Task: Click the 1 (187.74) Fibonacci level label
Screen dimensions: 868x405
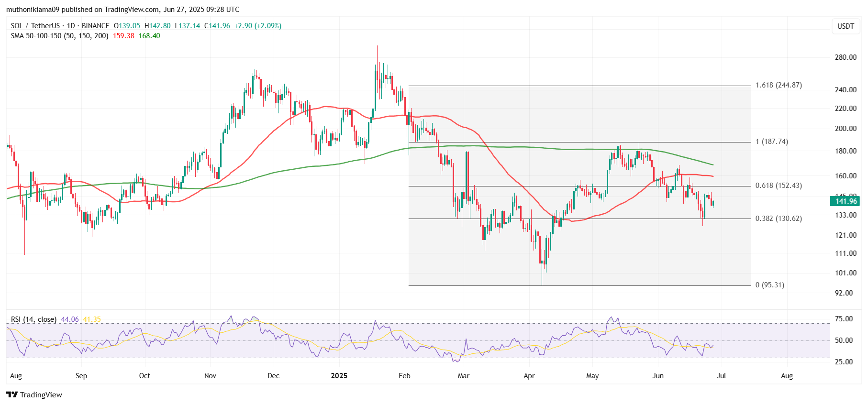Action: click(x=771, y=142)
